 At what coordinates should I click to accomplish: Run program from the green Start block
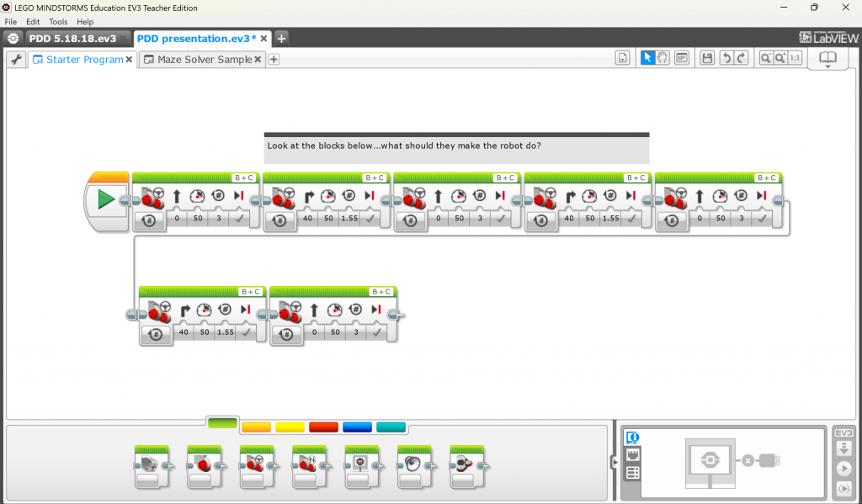point(105,199)
